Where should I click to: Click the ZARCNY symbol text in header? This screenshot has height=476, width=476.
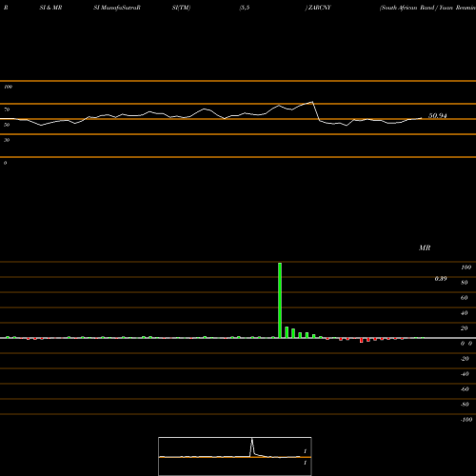[319, 8]
